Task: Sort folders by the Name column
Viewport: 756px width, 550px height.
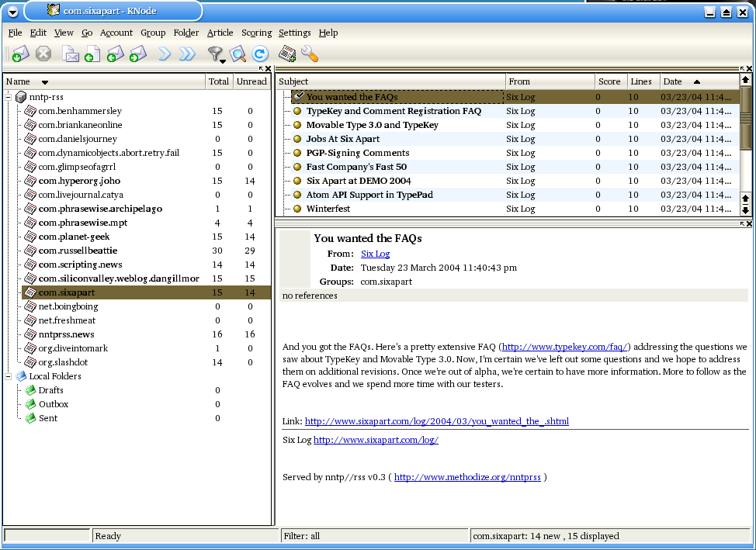Action: click(105, 81)
